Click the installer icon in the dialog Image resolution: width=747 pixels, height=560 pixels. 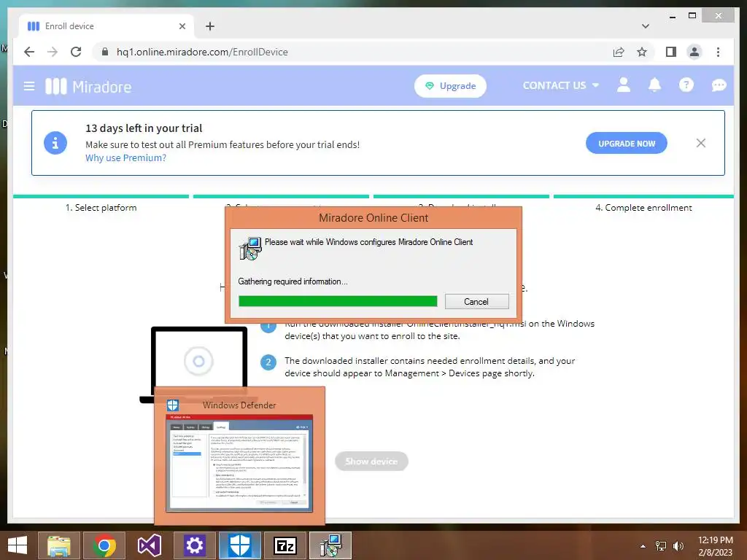250,248
